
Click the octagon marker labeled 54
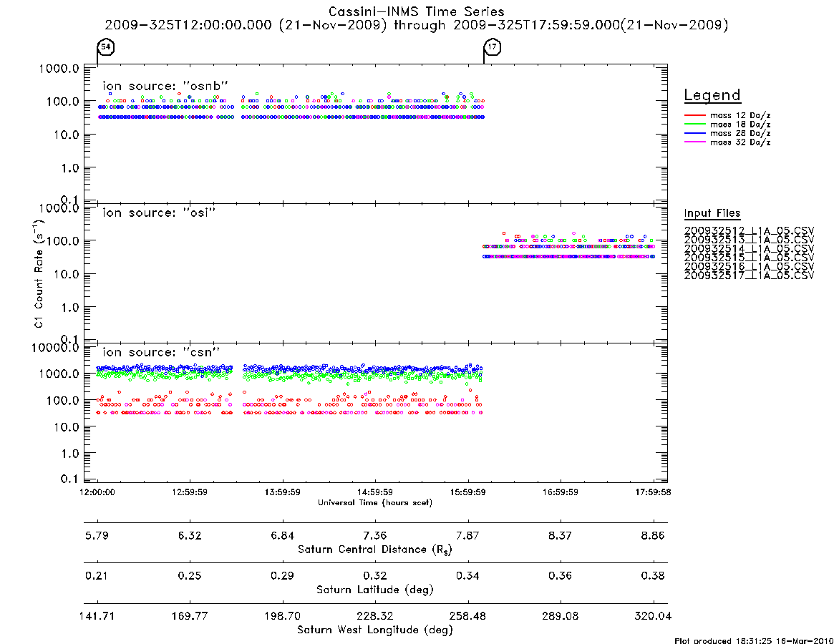tap(106, 47)
